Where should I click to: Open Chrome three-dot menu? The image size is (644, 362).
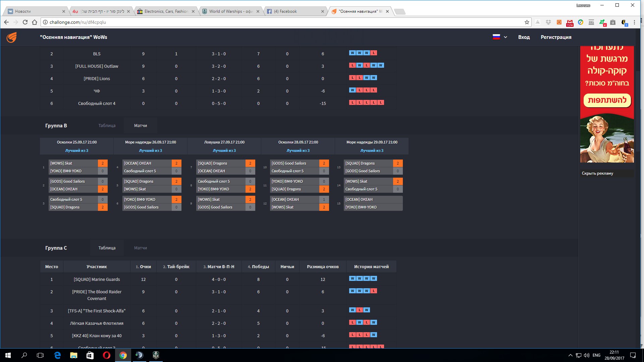click(x=634, y=22)
